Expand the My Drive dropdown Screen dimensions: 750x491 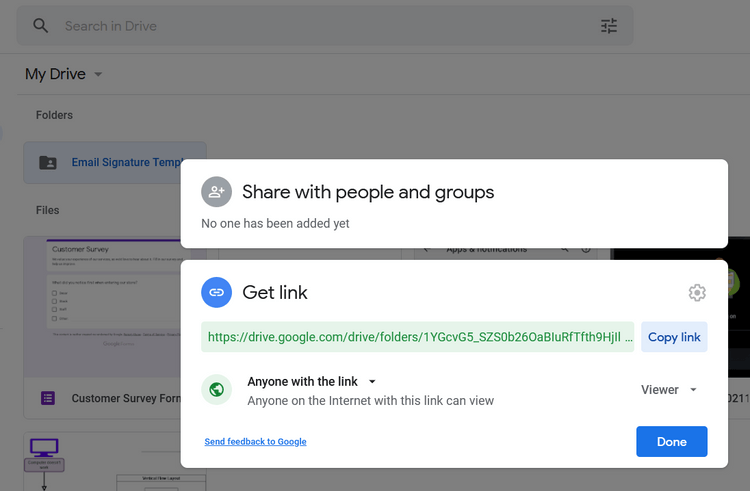tap(98, 75)
